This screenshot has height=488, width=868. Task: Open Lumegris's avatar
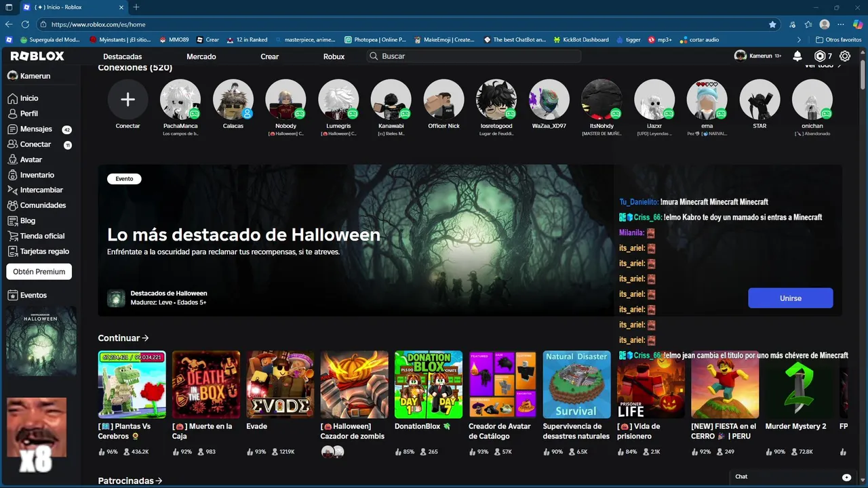point(338,100)
